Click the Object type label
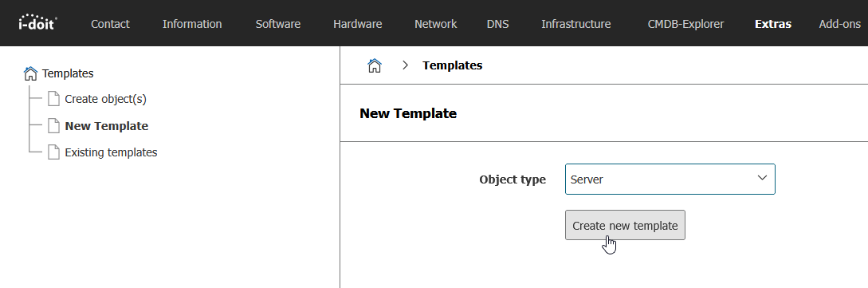This screenshot has height=288, width=868. pos(513,180)
